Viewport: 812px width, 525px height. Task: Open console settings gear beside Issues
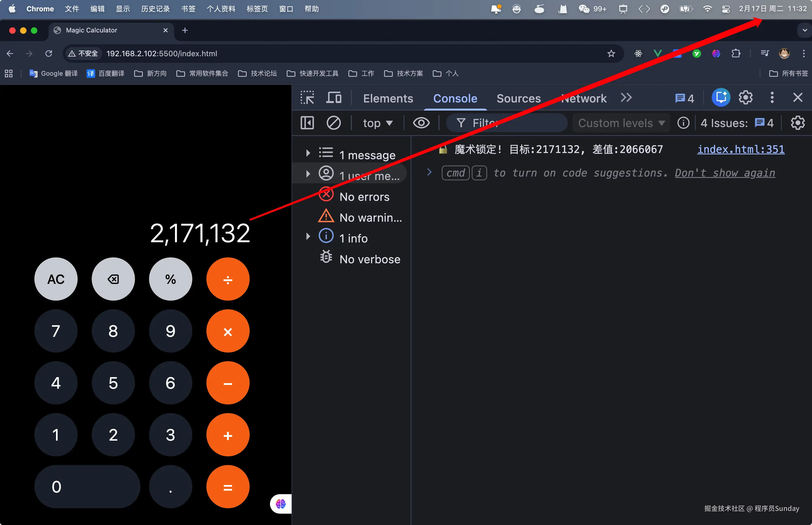797,123
